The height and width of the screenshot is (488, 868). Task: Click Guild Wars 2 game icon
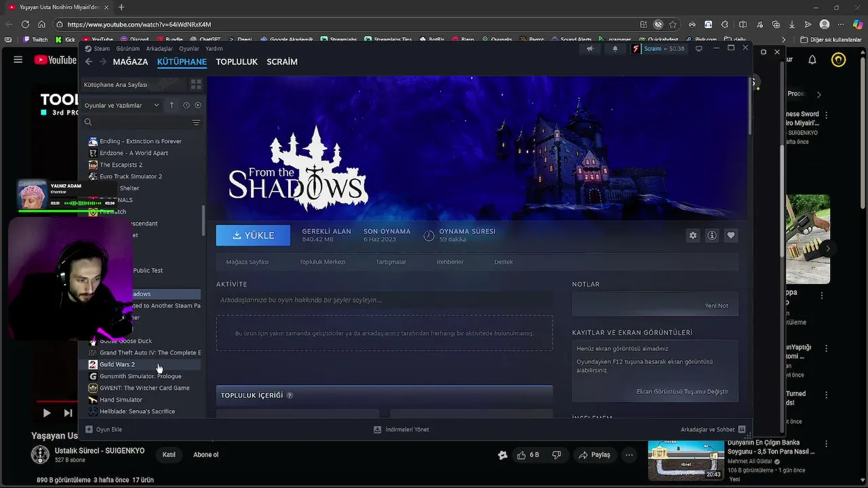click(x=93, y=365)
